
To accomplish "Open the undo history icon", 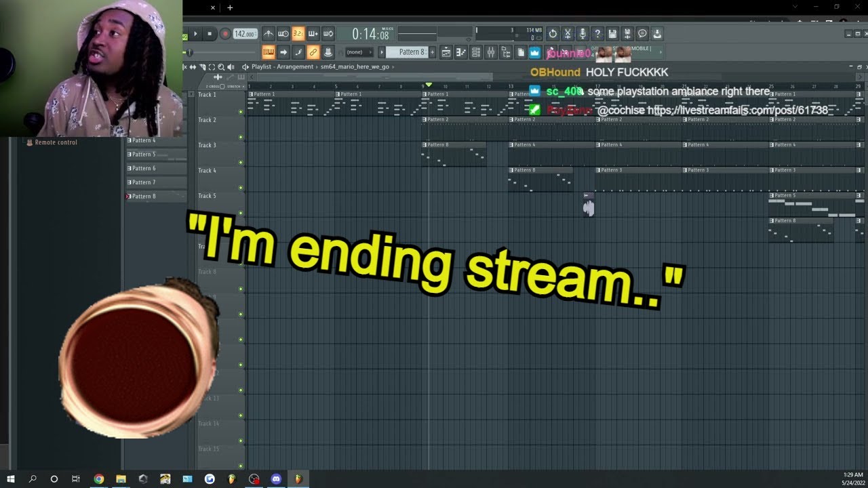I will point(553,34).
